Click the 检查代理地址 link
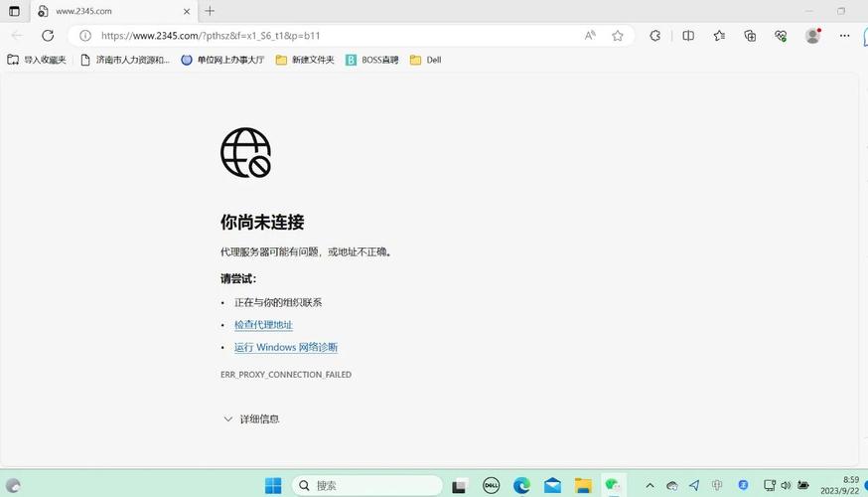868x497 pixels. 263,325
